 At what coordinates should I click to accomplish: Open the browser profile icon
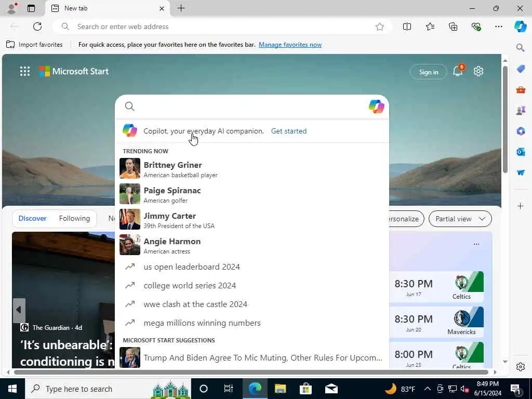(x=11, y=8)
